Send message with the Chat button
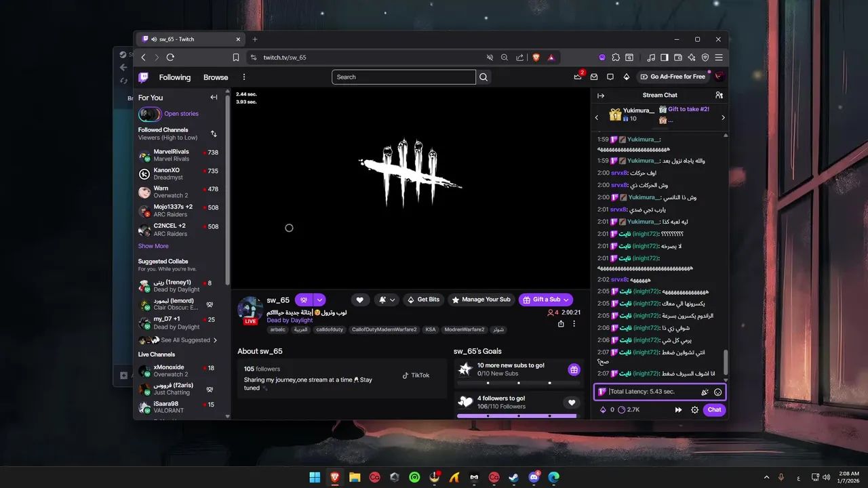 click(715, 409)
